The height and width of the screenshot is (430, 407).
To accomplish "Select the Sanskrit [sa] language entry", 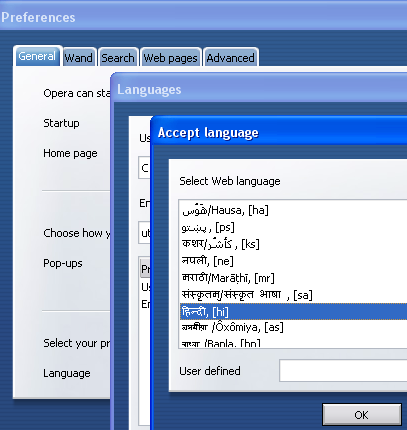I will [x=293, y=295].
